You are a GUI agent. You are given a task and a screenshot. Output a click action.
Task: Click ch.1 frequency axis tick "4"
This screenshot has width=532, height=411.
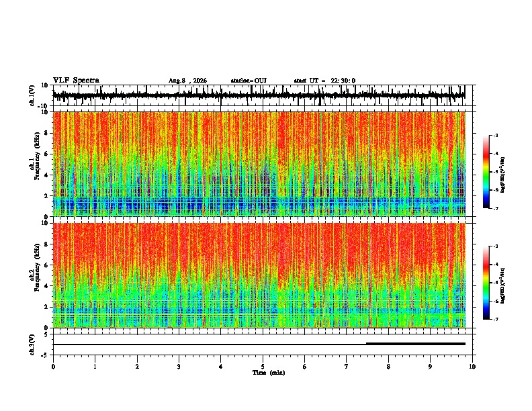(x=47, y=175)
